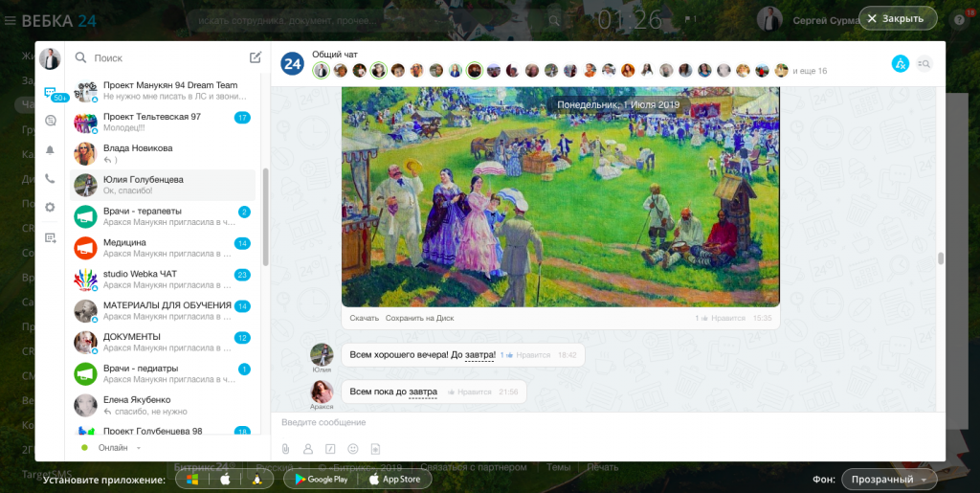The height and width of the screenshot is (493, 980).
Task: Open Google Play app link
Action: click(x=321, y=480)
